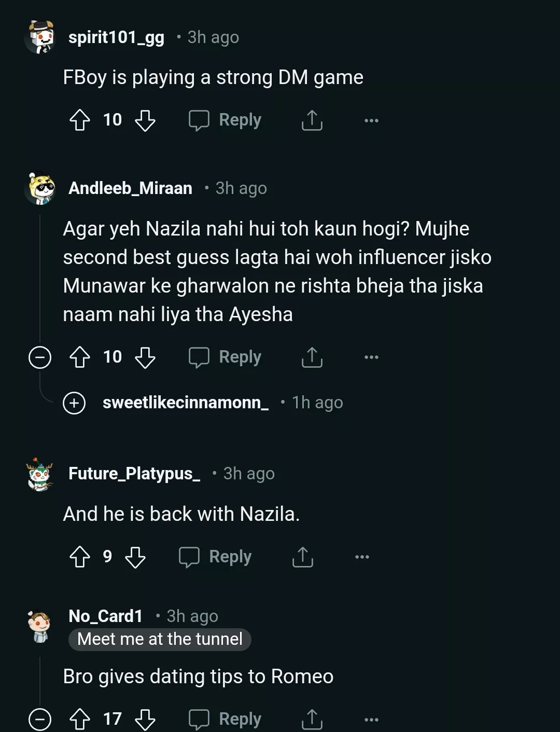The height and width of the screenshot is (732, 560).
Task: Reply to spirit101_gg's comment
Action: (225, 120)
